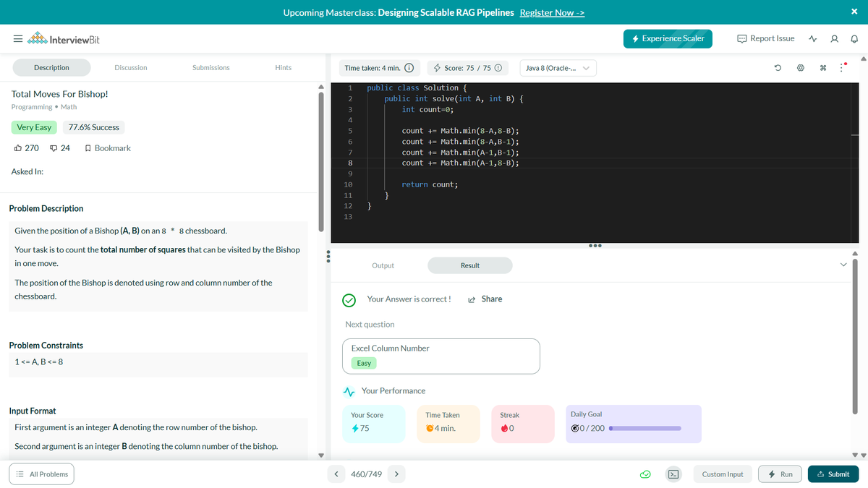Click the problem title Total Moves For Bishop
The height and width of the screenshot is (488, 868).
coord(60,94)
